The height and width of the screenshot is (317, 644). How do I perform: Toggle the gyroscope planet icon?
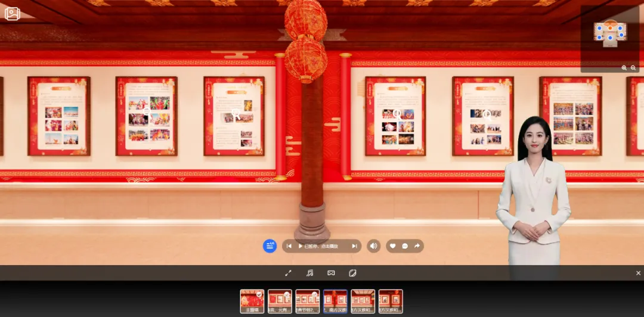point(352,273)
